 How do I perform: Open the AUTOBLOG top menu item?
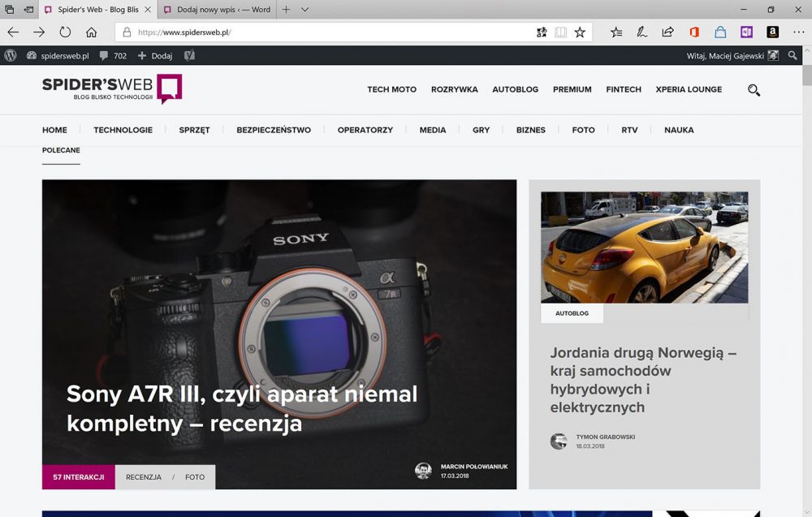[516, 89]
